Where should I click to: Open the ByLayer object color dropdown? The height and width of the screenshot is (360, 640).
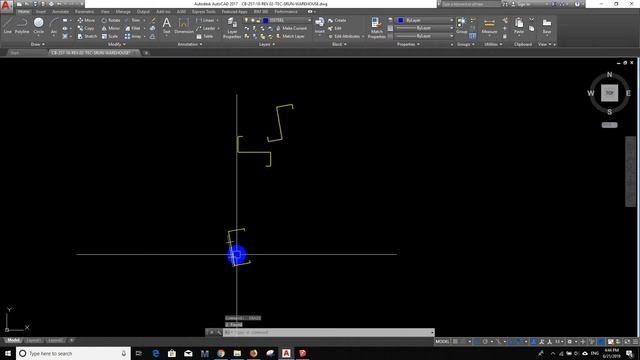pos(424,20)
